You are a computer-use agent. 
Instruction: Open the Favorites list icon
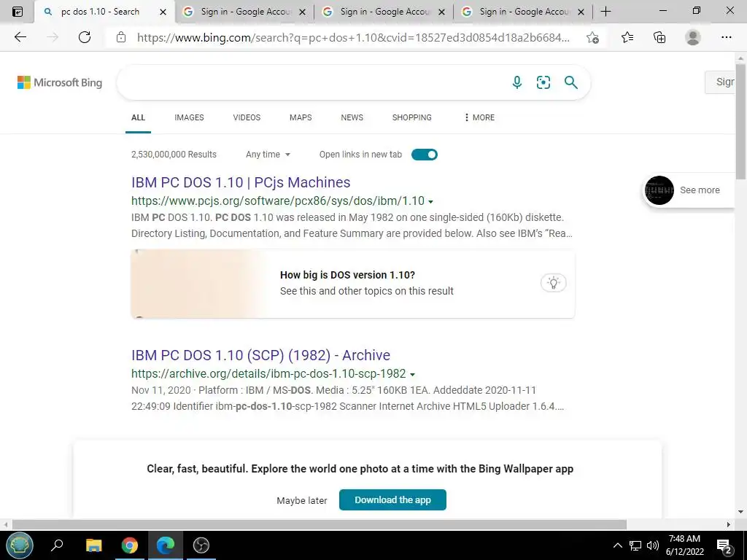627,37
